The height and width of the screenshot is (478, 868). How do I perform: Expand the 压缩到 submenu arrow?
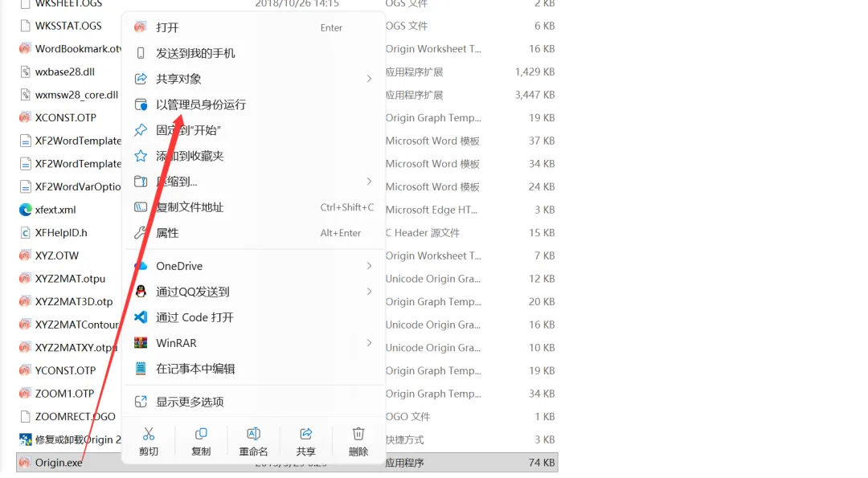coord(369,182)
